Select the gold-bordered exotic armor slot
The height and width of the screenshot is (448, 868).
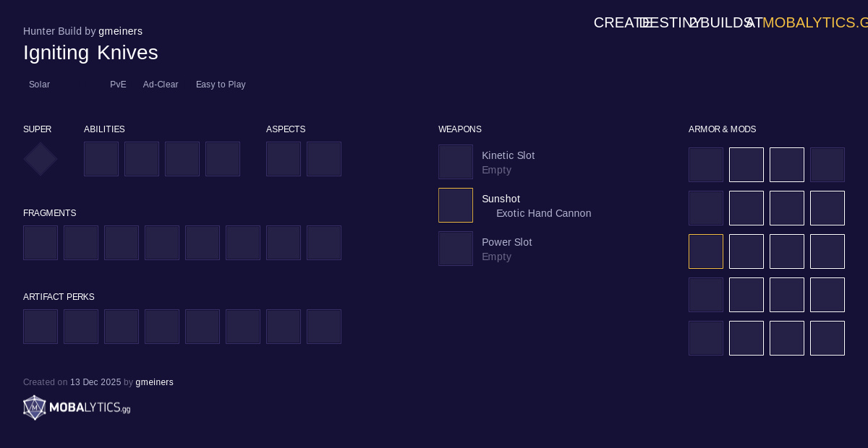point(706,251)
